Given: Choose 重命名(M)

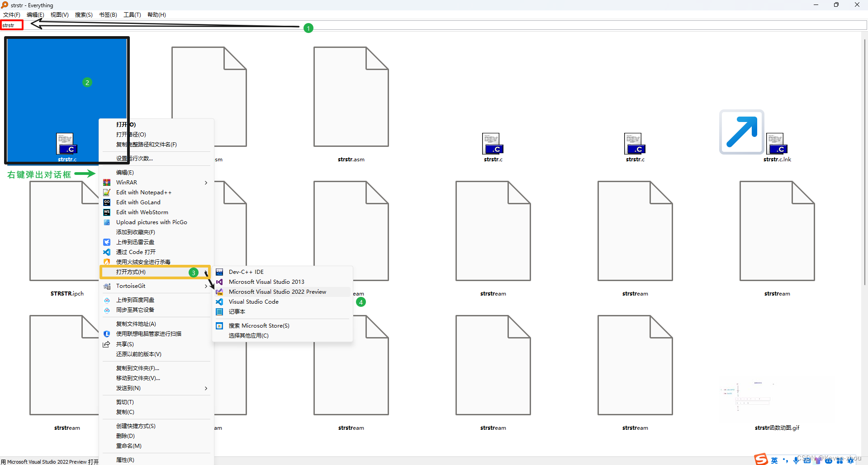Looking at the screenshot, I should click(x=157, y=446).
